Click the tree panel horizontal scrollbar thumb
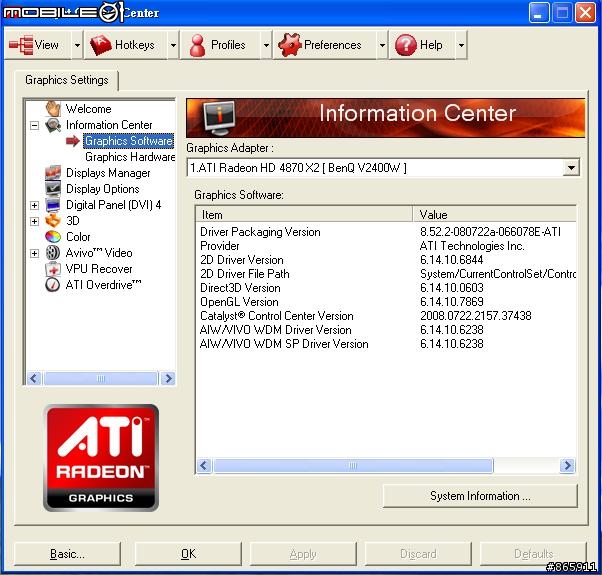 (x=101, y=378)
